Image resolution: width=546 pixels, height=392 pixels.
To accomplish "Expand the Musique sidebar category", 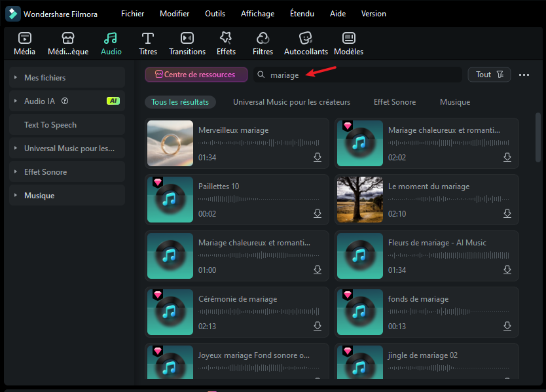I will click(x=16, y=196).
